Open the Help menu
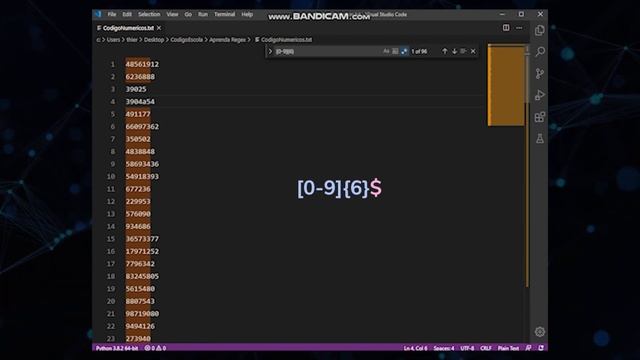The image size is (640, 360). (x=247, y=14)
